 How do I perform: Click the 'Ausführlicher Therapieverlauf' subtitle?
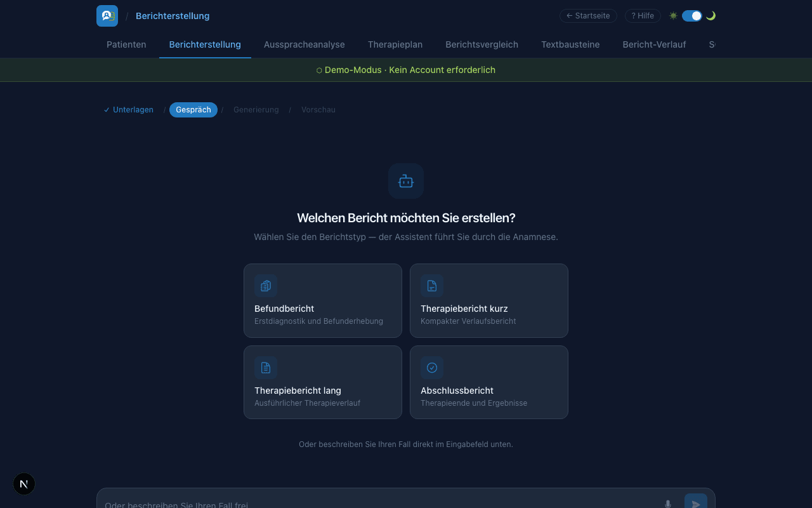307,403
